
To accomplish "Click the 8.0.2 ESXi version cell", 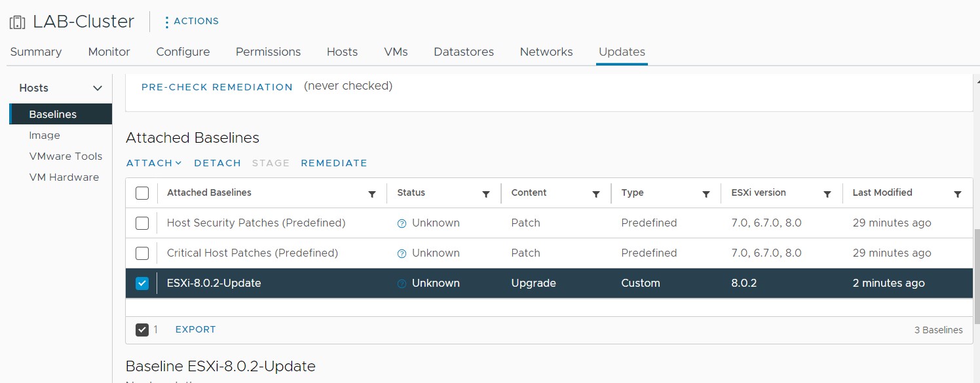I will (x=744, y=283).
